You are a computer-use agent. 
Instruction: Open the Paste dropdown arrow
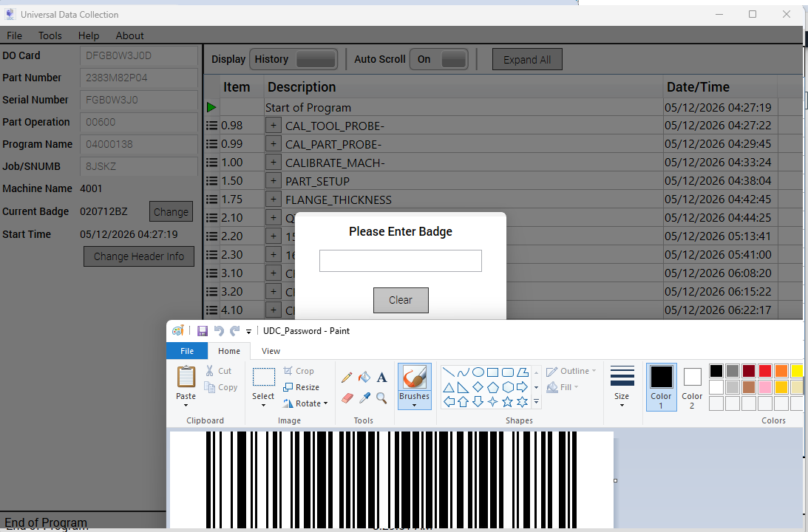(x=186, y=406)
